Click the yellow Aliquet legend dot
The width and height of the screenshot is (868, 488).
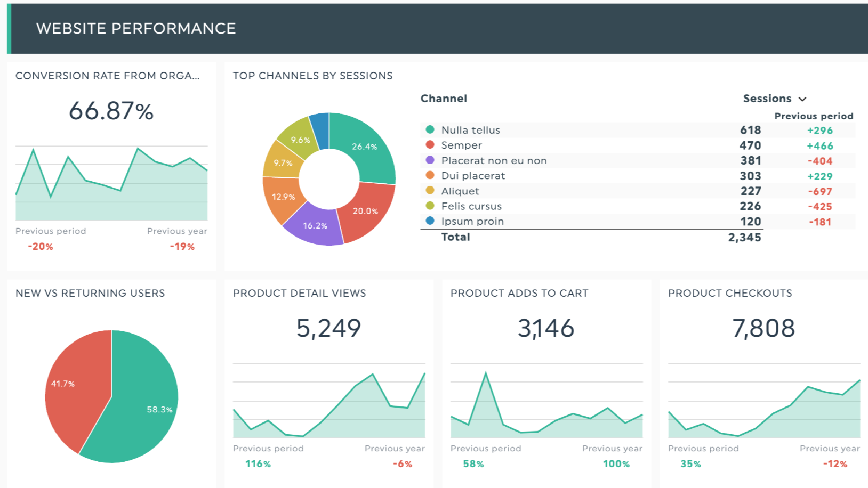[430, 191]
